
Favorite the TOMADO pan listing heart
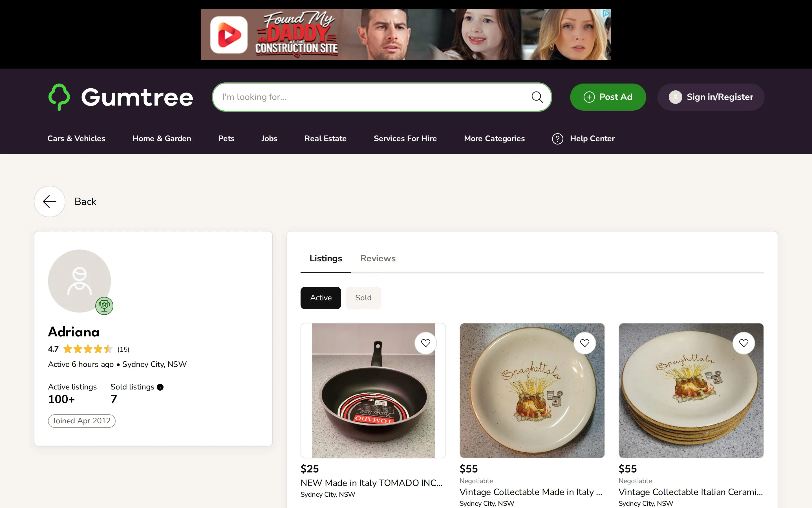(425, 343)
